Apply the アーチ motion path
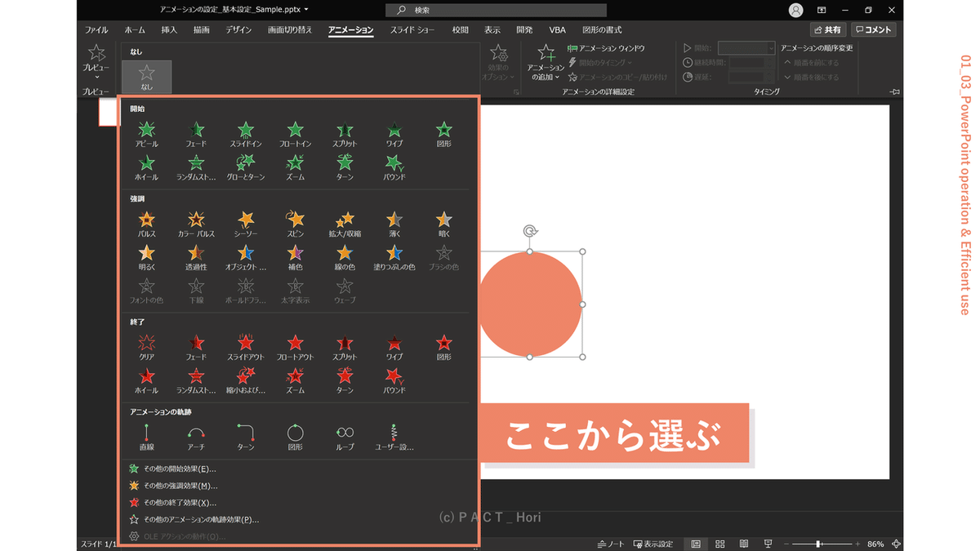This screenshot has height=551, width=980. (197, 438)
